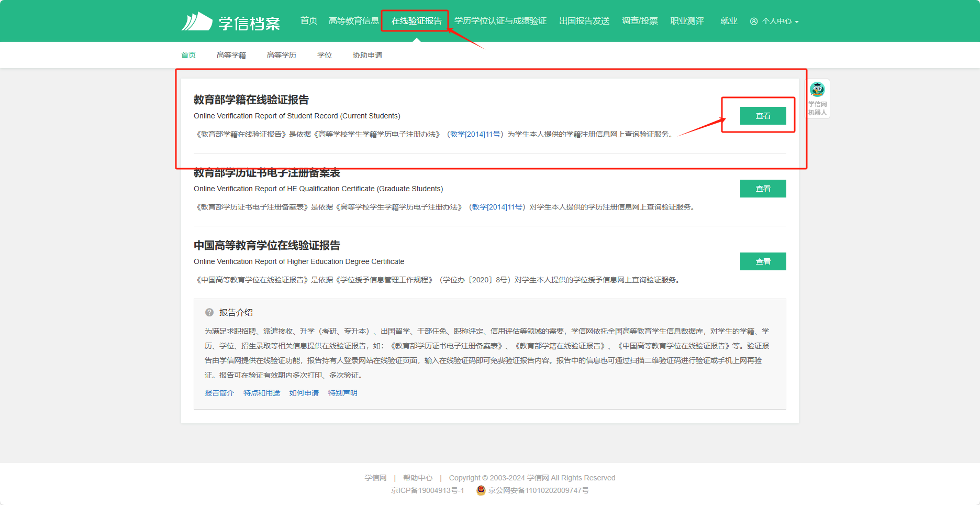The height and width of the screenshot is (505, 980).
Task: Open the 学信网机器人 robot assistant
Action: [x=817, y=98]
